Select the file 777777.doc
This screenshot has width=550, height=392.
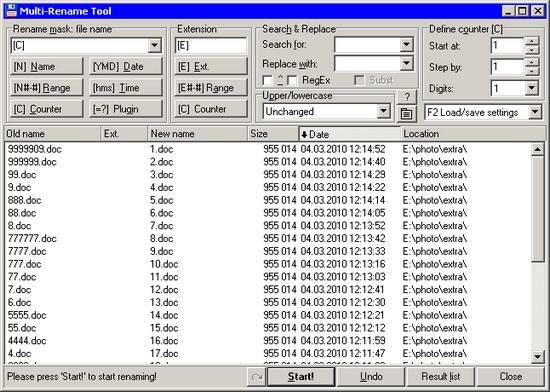point(32,238)
